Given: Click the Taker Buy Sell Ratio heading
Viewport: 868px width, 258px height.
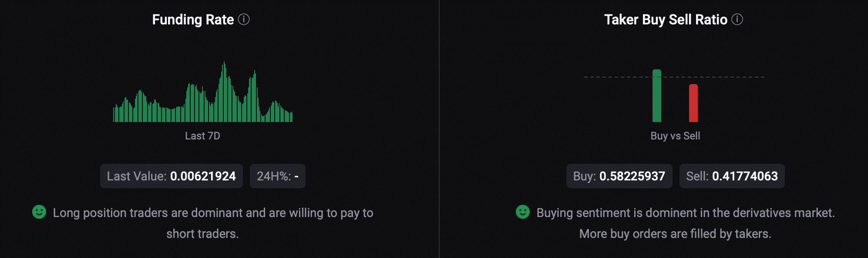Looking at the screenshot, I should coord(666,20).
